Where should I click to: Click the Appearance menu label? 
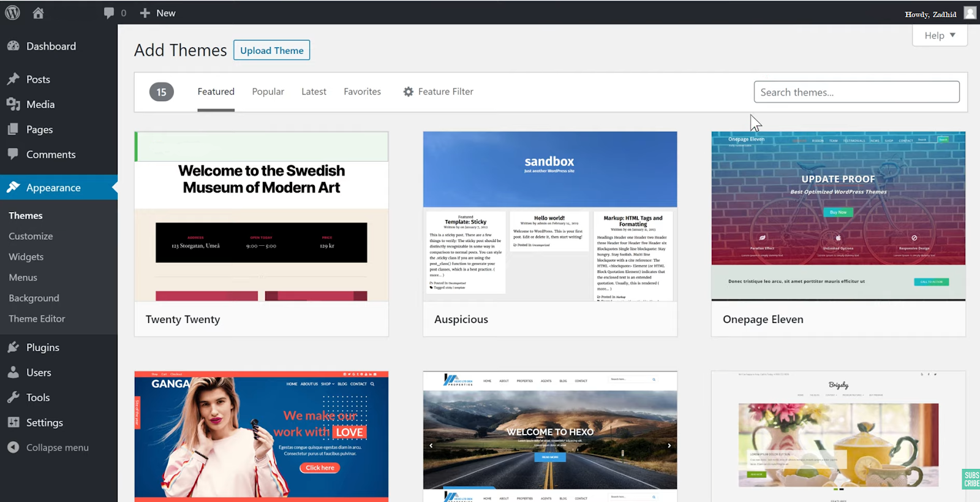[53, 188]
